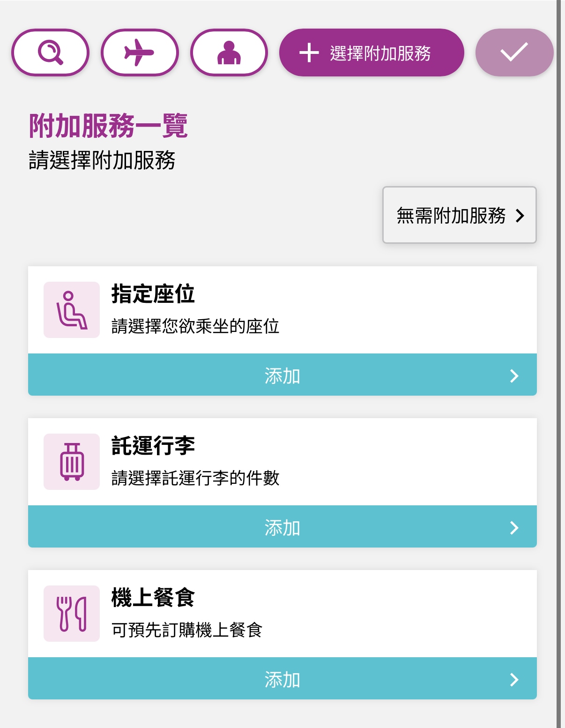Click the chevron on baggage 添加 bar
The width and height of the screenshot is (565, 728).
[514, 528]
